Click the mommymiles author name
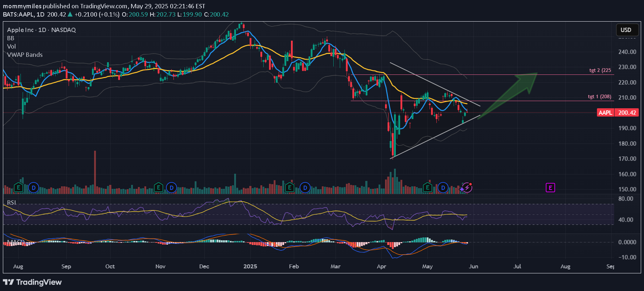Screen dimensions: 644x291 click(x=22, y=6)
